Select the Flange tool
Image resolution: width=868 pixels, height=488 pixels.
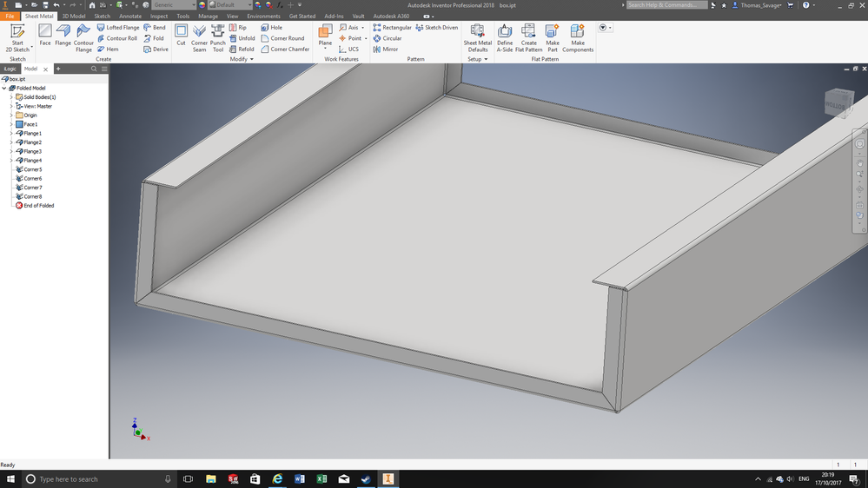coord(63,36)
